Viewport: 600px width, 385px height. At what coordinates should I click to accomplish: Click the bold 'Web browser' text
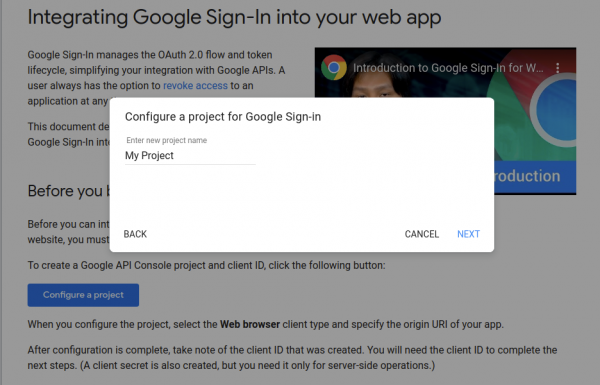tap(250, 324)
